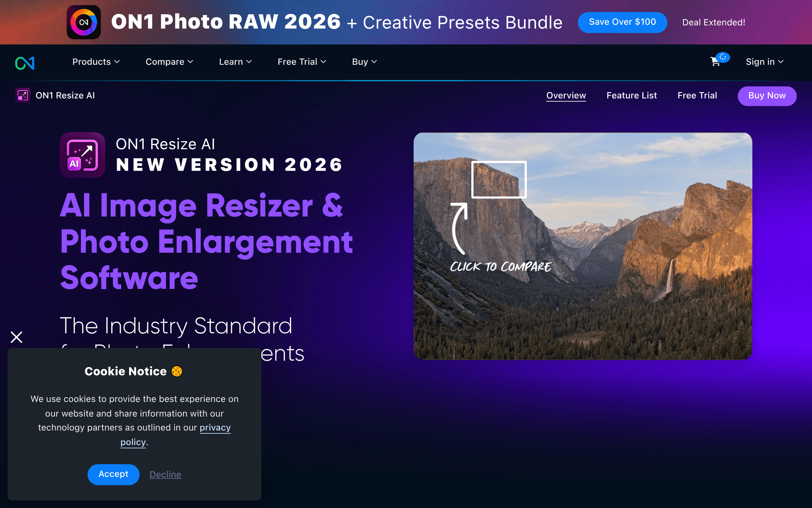Expand the Products dropdown menu
Viewport: 812px width, 508px height.
pyautogui.click(x=96, y=62)
